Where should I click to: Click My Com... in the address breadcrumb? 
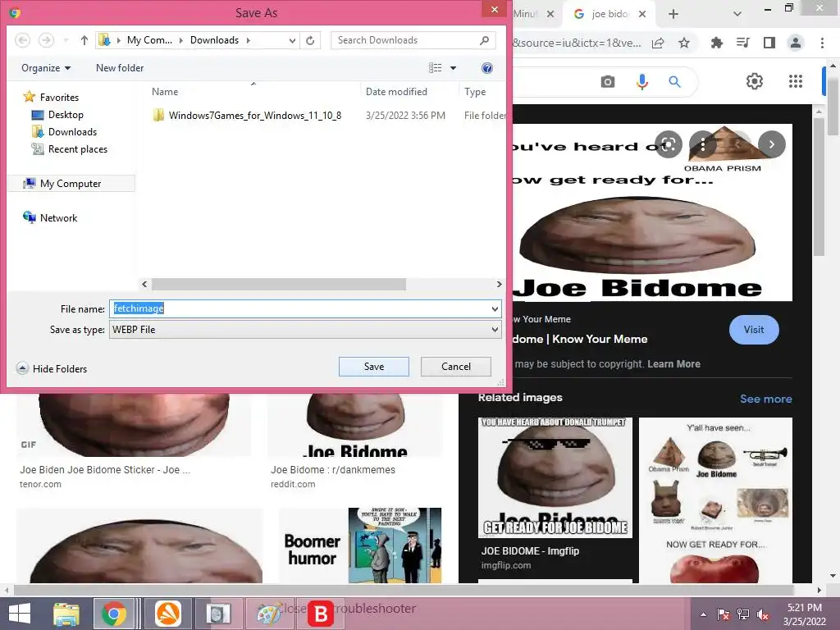pos(149,40)
